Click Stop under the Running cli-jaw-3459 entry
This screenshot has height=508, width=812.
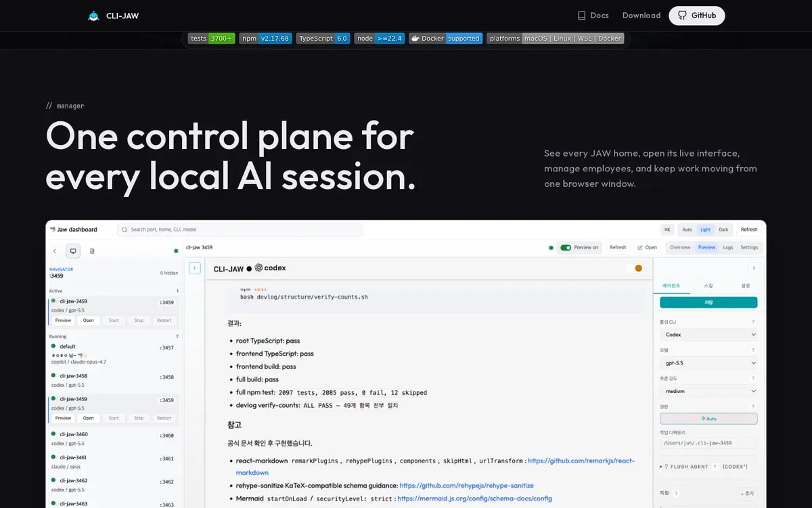(x=139, y=418)
